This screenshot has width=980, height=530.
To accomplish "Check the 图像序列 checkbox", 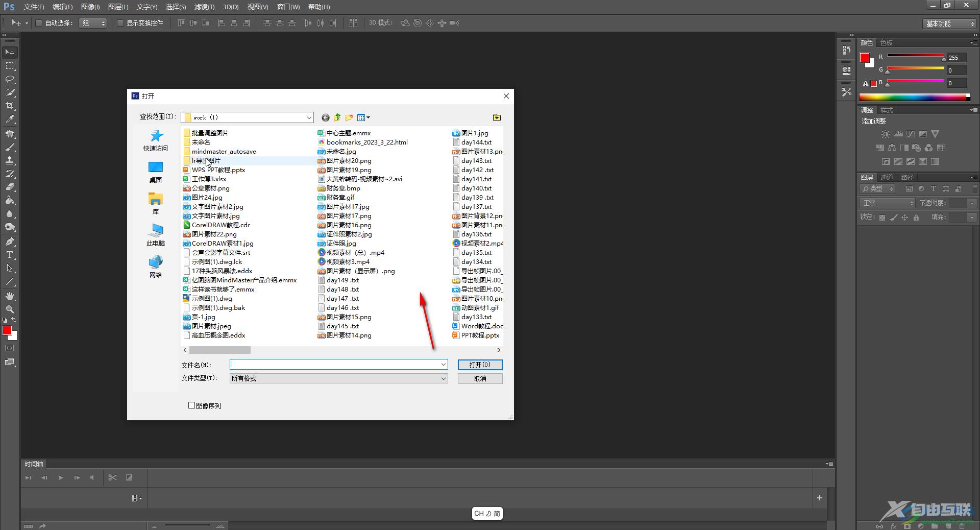I will tap(191, 405).
